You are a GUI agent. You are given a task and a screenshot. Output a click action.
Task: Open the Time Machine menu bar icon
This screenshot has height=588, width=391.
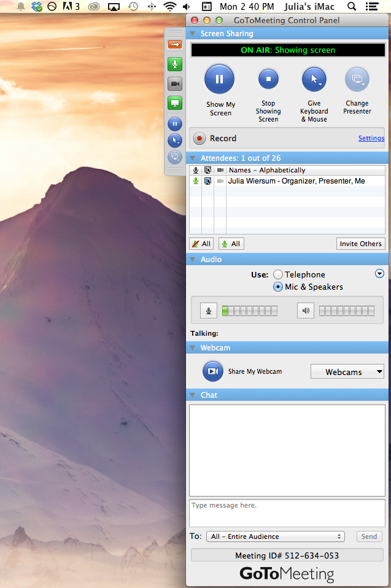(133, 6)
